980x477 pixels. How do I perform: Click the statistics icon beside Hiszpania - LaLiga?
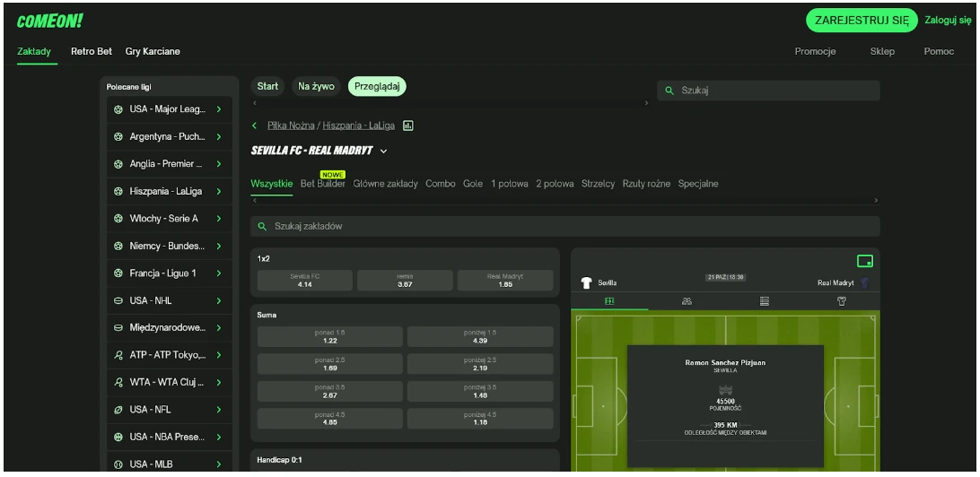click(408, 126)
